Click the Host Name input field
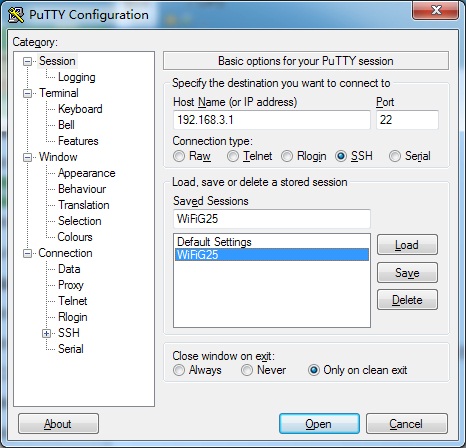The width and height of the screenshot is (466, 448). coord(272,120)
